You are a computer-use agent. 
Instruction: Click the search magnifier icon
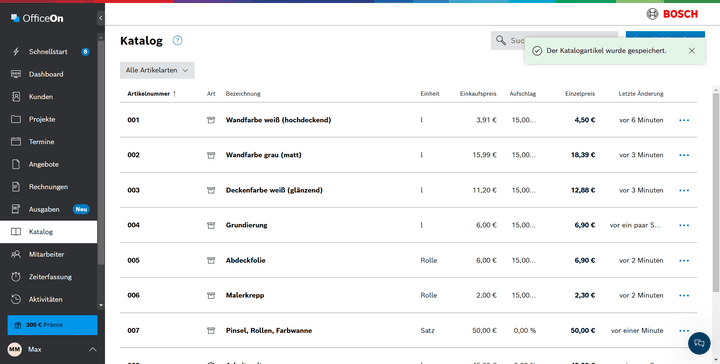(x=501, y=40)
